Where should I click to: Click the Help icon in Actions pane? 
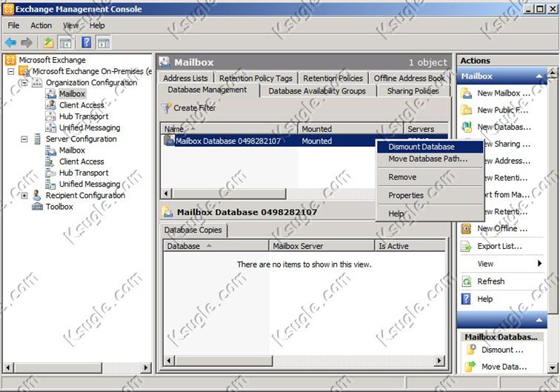467,299
